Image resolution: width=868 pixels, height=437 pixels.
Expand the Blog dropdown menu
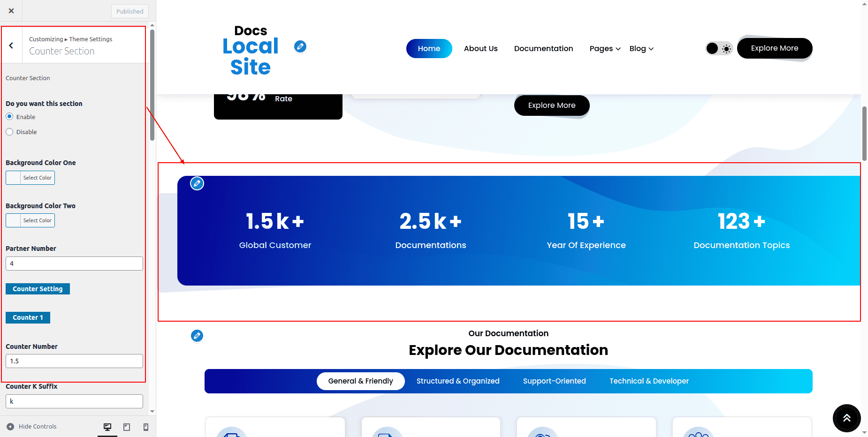coord(641,49)
